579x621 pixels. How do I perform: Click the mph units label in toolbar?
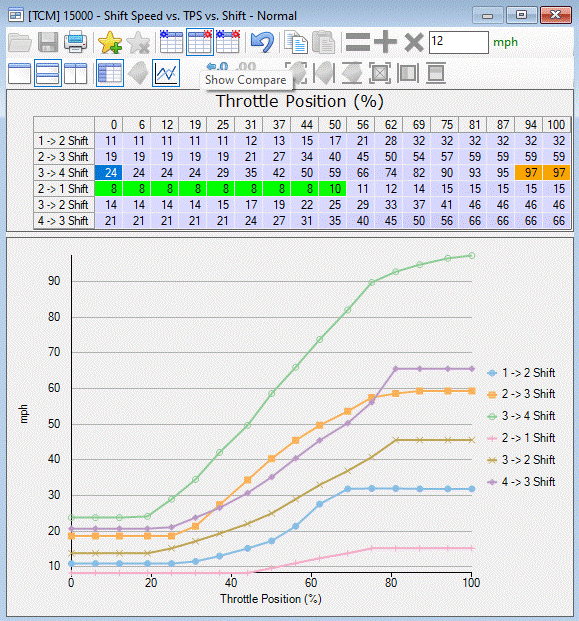pos(505,42)
